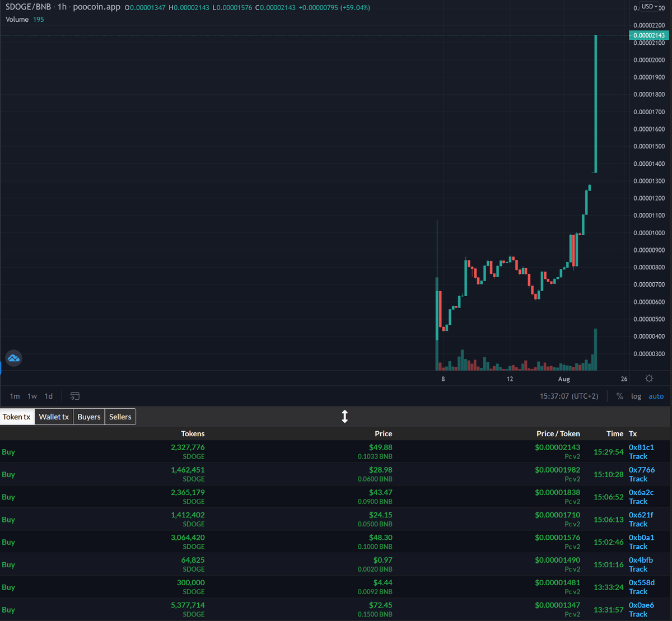This screenshot has height=621, width=672.
Task: Track the wallet for transaction 0x621f
Action: point(638,524)
